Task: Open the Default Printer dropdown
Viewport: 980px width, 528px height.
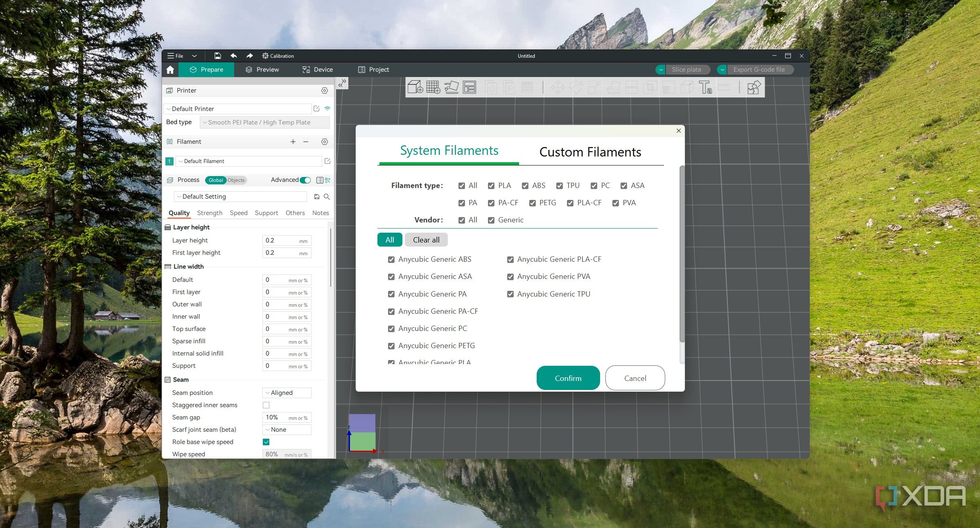Action: [238, 109]
